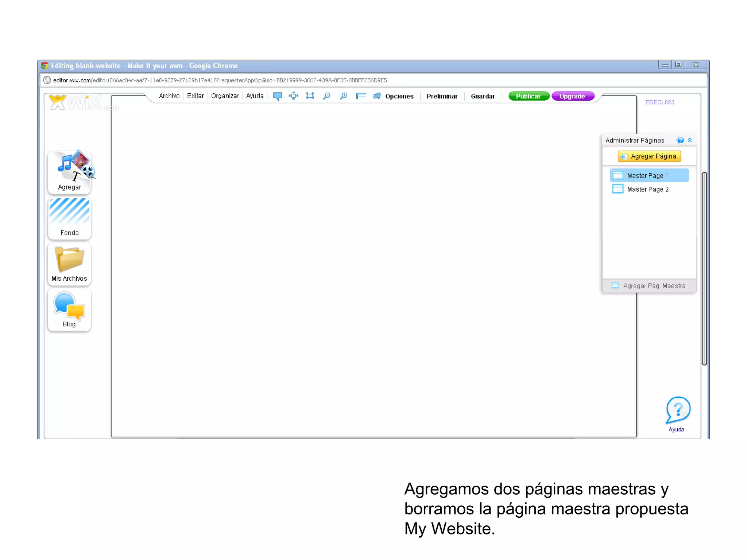Open Mis Archivos folder
Image resolution: width=747 pixels, height=560 pixels.
[69, 263]
